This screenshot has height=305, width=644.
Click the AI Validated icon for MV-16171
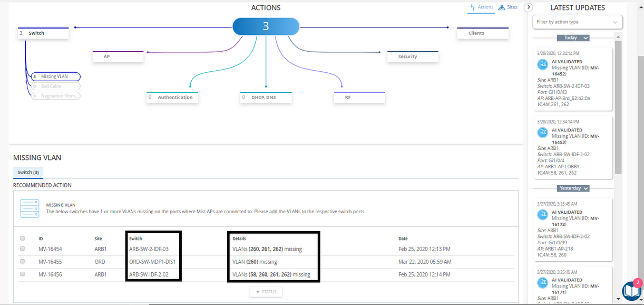point(543,283)
